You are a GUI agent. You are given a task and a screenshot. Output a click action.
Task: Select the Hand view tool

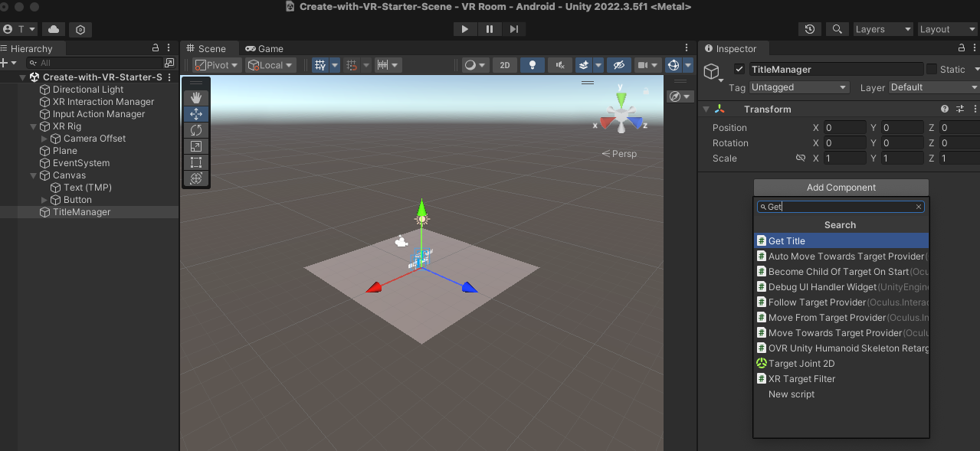[195, 97]
